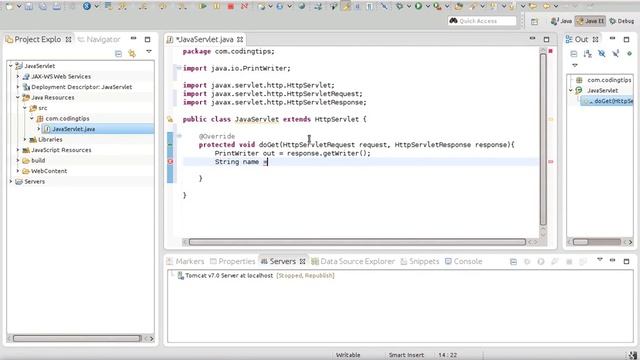Viewport: 640px width, 360px height.
Task: Open dropdown arrow next to New icon
Action: pyautogui.click(x=18, y=7)
